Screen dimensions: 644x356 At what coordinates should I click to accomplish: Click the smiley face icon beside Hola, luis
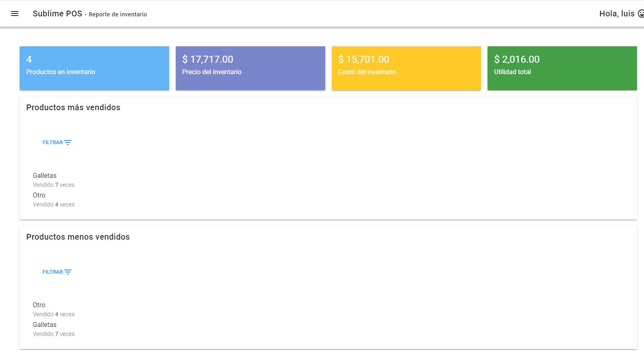coord(641,14)
